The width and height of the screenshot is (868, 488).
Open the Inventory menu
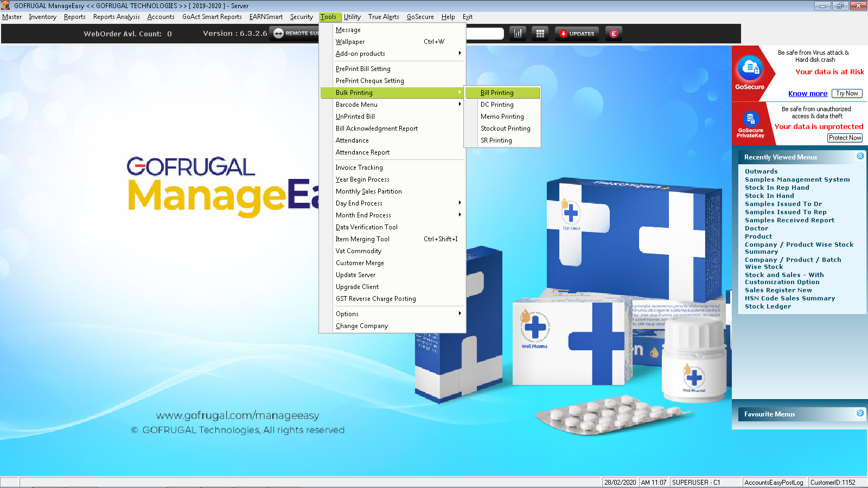(x=43, y=17)
